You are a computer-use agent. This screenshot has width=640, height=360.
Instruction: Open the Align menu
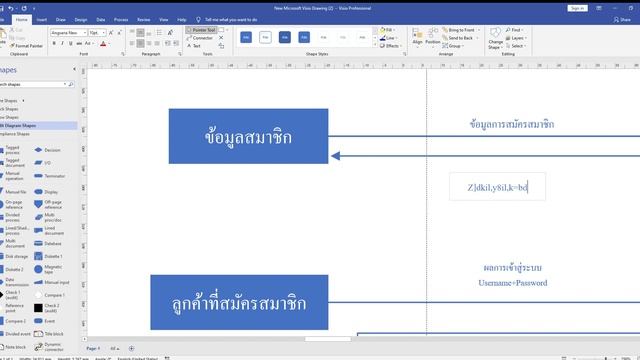(417, 37)
